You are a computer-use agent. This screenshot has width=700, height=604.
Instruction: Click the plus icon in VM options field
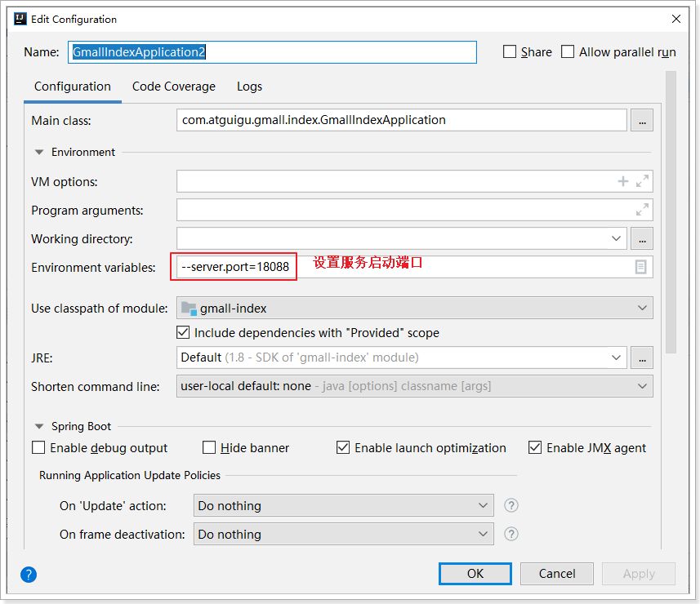[622, 181]
